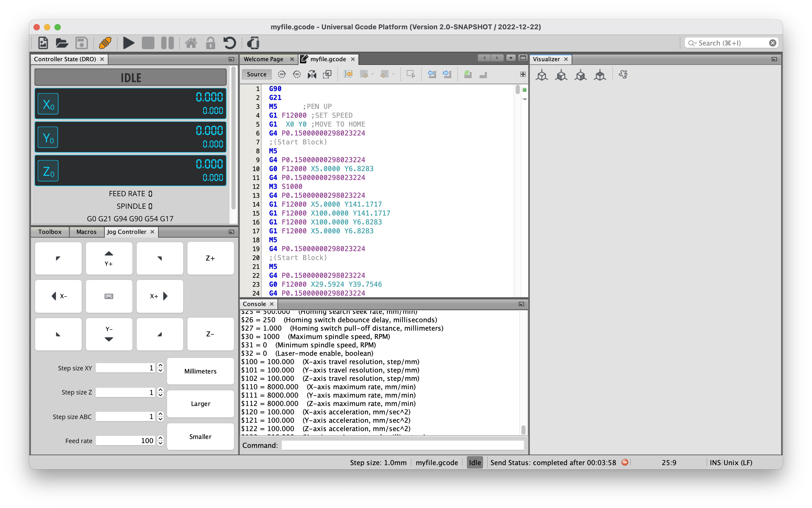812x508 pixels.
Task: Click the translate/move gcode icon
Action: pyautogui.click(x=327, y=74)
